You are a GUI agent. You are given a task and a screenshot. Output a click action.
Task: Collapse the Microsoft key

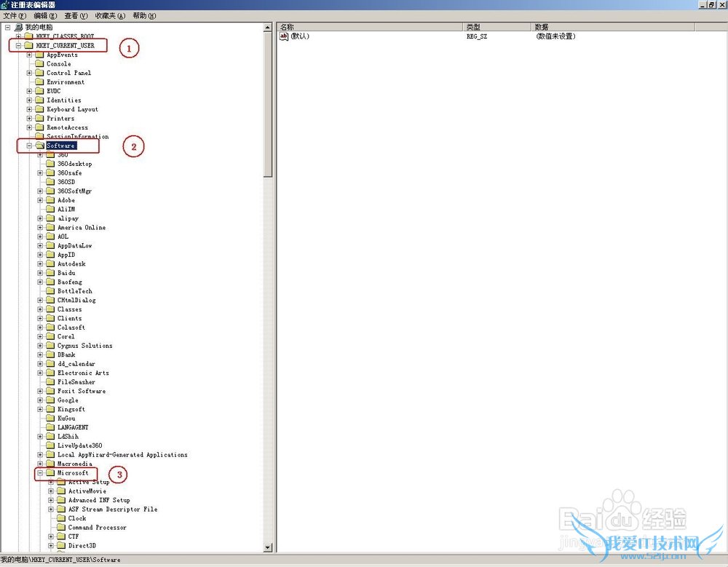coord(40,473)
